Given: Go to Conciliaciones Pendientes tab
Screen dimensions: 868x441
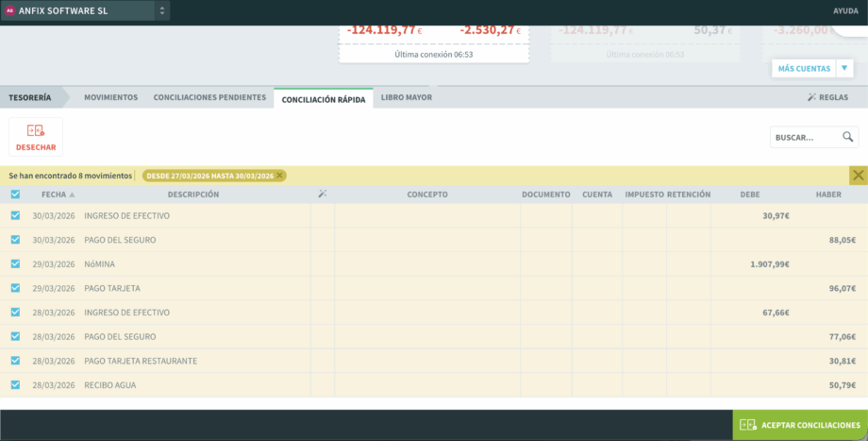Looking at the screenshot, I should [209, 97].
